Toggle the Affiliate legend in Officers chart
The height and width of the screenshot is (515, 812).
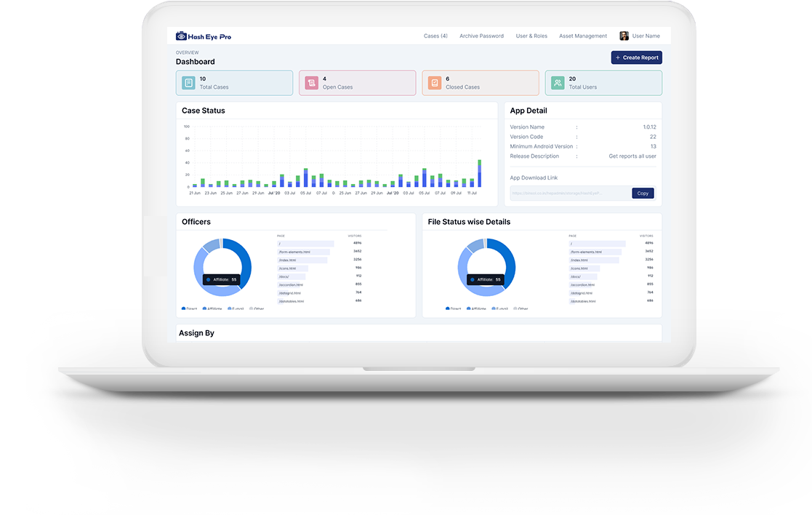212,309
